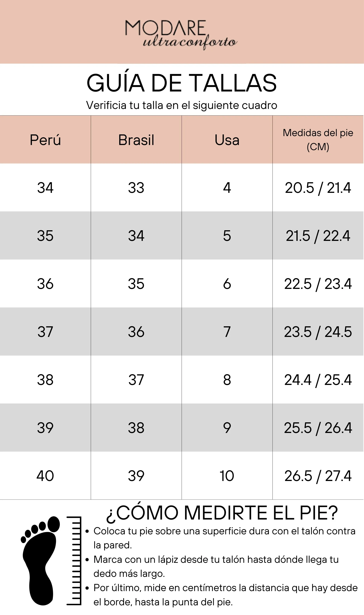The image size is (364, 615).
Task: Select Perú size 40 cell
Action: click(x=45, y=475)
